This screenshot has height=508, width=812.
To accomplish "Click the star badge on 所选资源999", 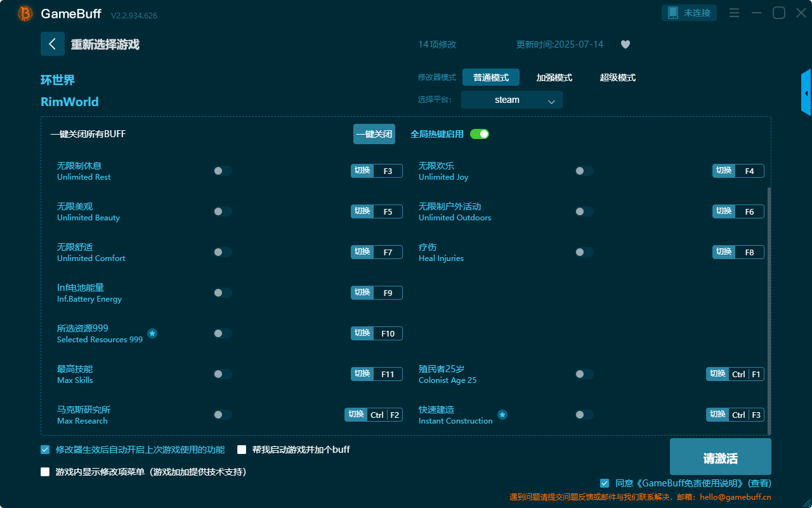I will point(152,333).
